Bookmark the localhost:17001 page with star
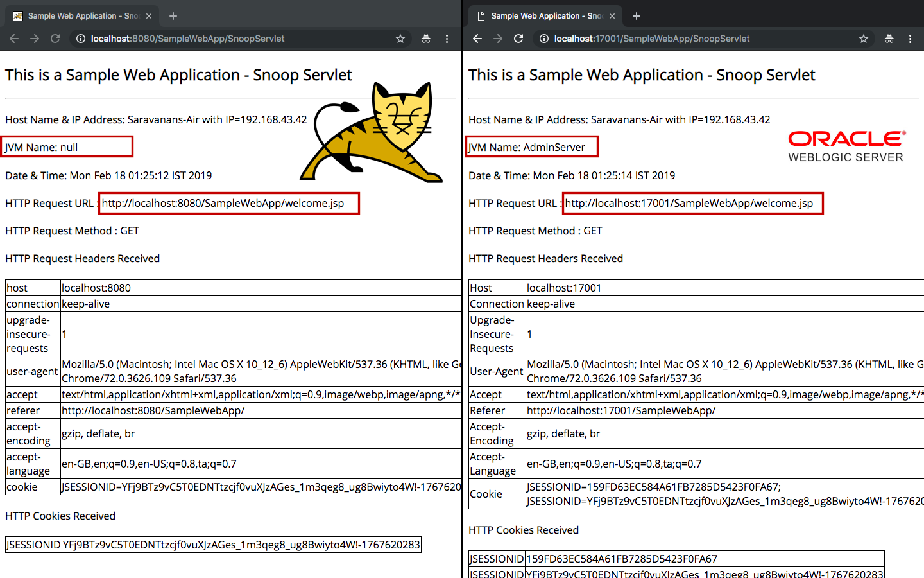The image size is (924, 578). pos(864,39)
